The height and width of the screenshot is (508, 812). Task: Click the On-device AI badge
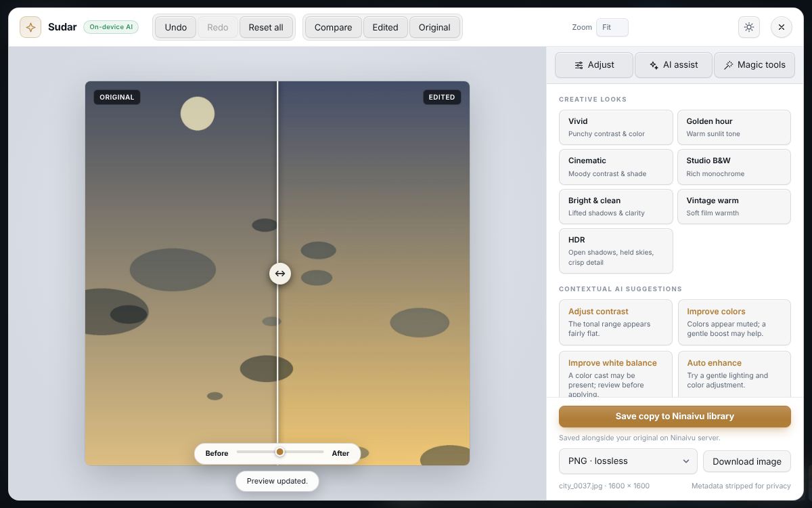coord(111,27)
